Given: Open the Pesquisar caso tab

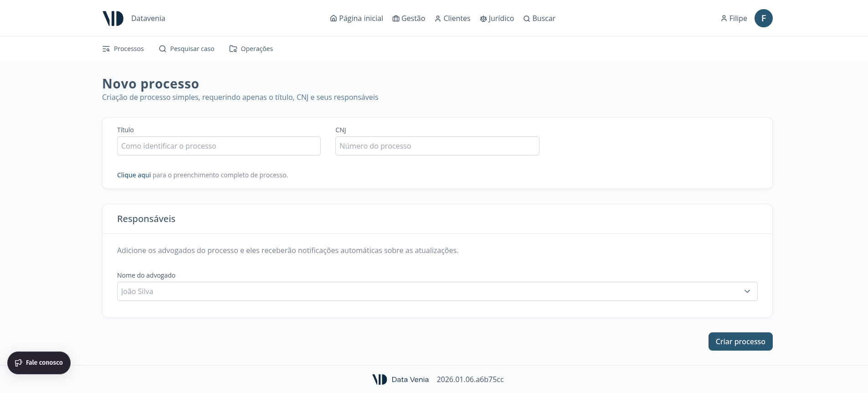Looking at the screenshot, I should [x=186, y=49].
